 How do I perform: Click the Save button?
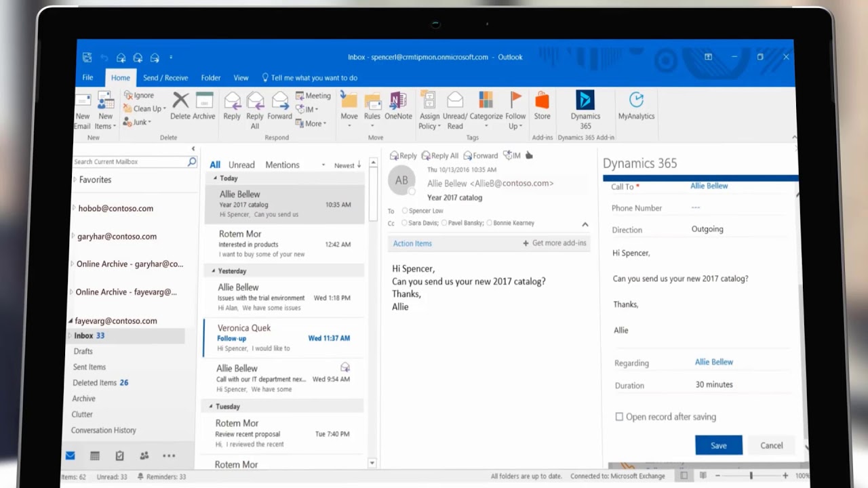(x=719, y=445)
